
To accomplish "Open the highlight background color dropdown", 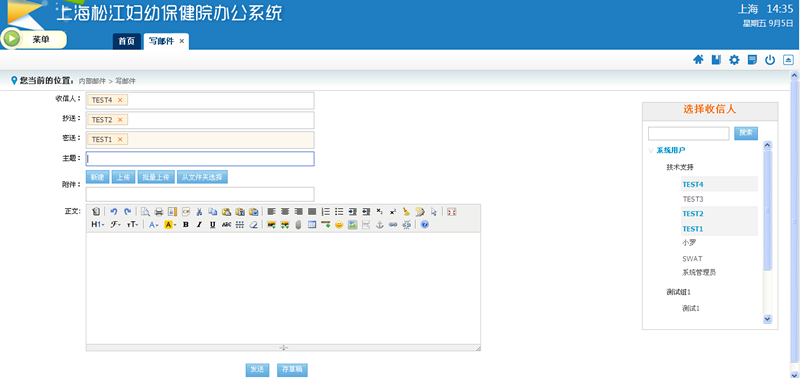I will coord(170,224).
